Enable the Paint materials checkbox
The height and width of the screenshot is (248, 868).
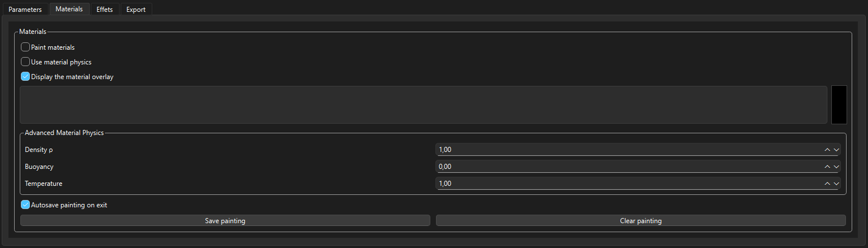[x=25, y=47]
